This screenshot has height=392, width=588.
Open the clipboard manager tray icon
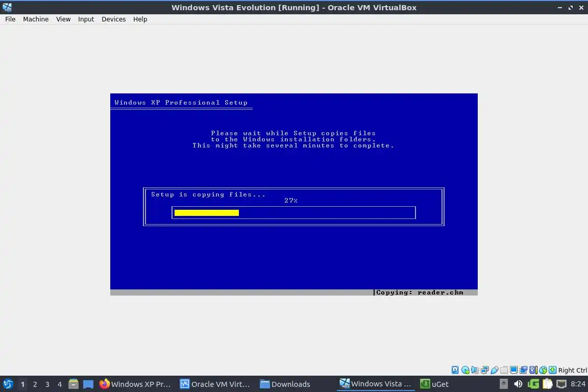click(548, 384)
